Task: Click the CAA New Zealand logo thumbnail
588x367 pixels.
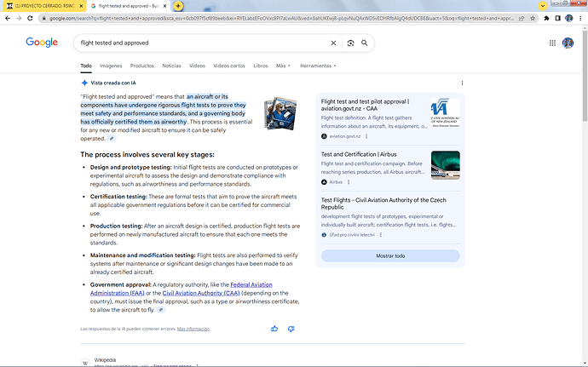Action: (446, 113)
